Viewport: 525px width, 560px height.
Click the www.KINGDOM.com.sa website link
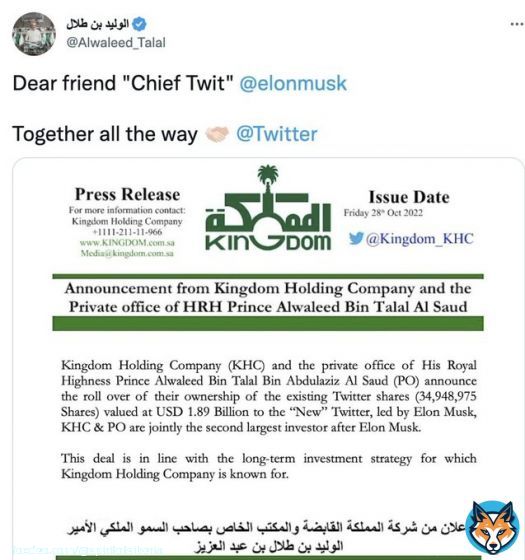pos(127,243)
